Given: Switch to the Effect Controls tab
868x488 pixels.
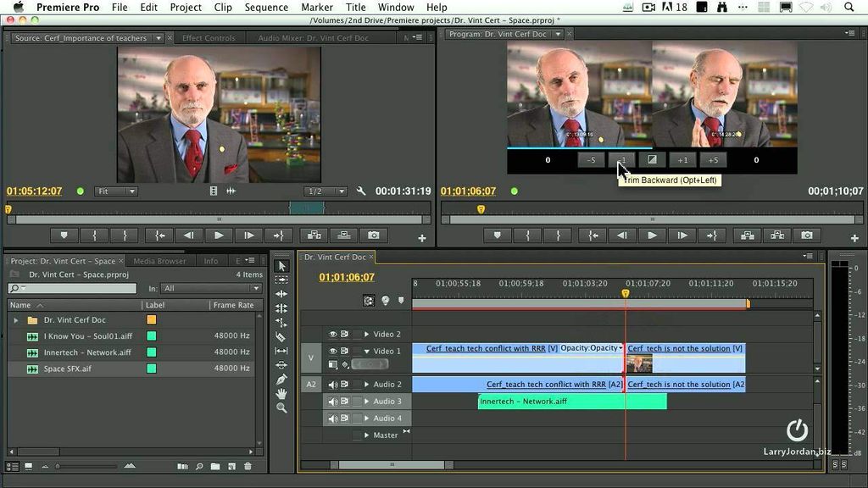Looking at the screenshot, I should coord(209,36).
